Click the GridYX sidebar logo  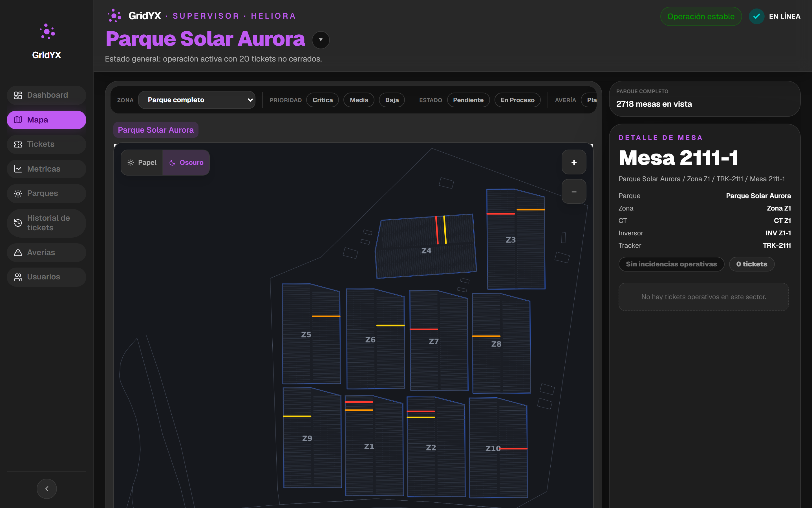click(47, 41)
